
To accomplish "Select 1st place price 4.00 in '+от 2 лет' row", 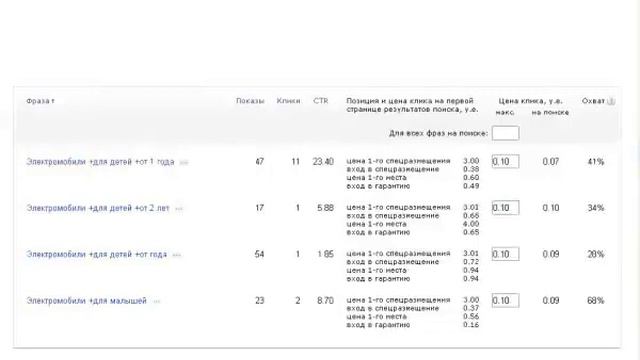I will coord(471,224).
